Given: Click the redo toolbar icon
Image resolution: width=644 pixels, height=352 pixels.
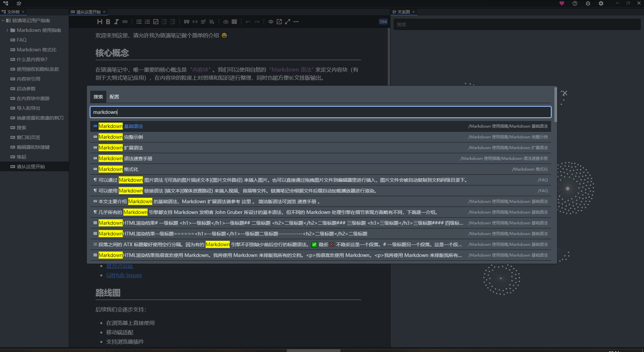Looking at the screenshot, I should click(257, 22).
